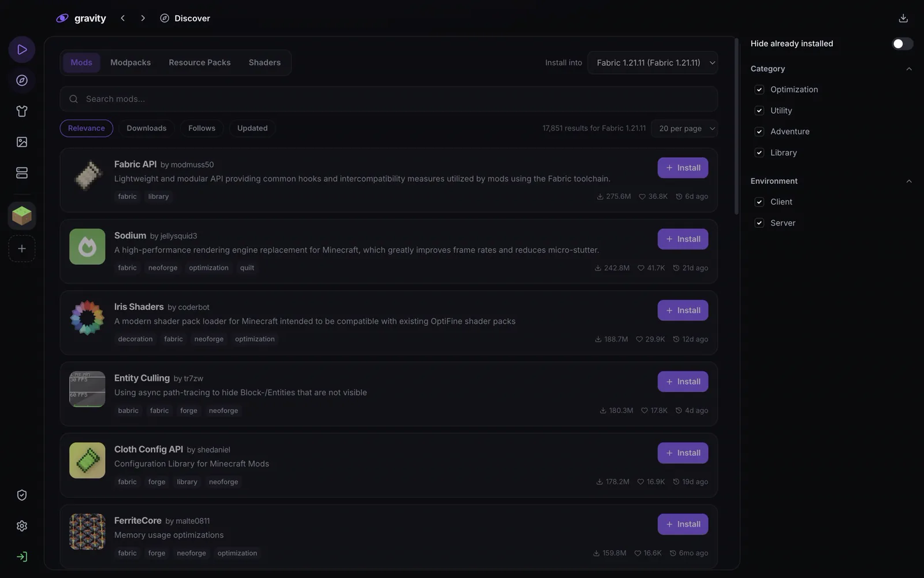This screenshot has height=578, width=924.
Task: Switch to the Shaders tab
Action: (x=264, y=62)
